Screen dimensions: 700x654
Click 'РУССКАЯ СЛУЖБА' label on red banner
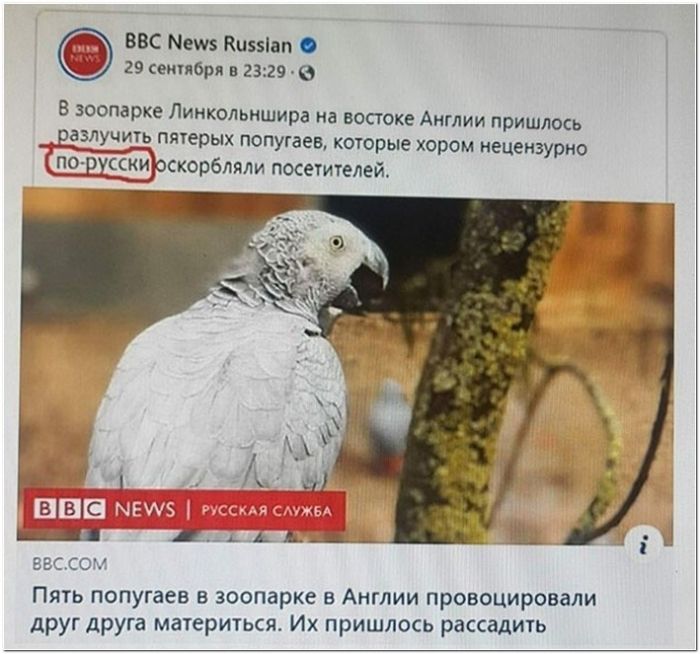tap(267, 511)
